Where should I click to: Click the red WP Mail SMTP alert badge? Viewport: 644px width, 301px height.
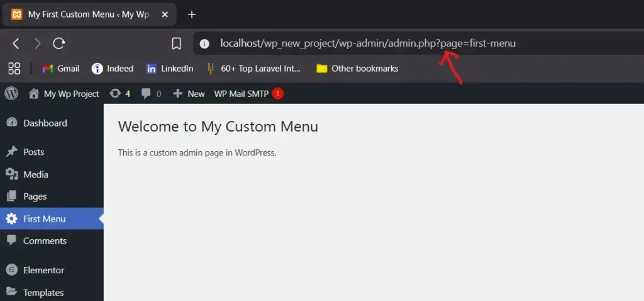click(278, 94)
